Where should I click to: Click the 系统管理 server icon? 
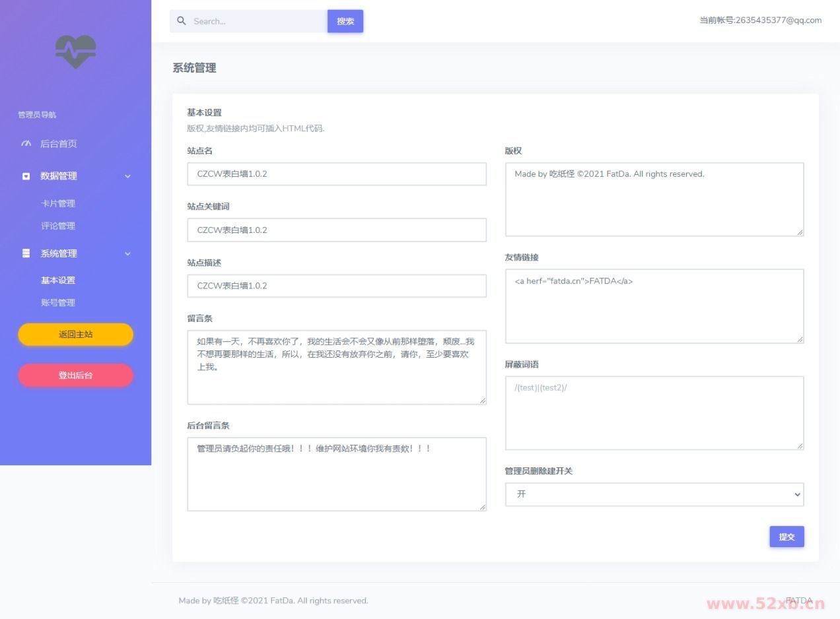(x=26, y=253)
